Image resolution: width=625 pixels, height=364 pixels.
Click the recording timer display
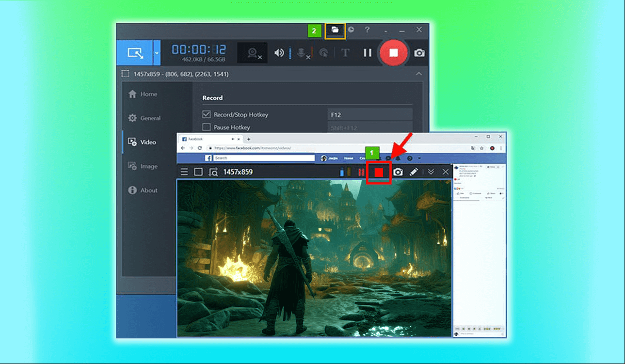pyautogui.click(x=199, y=49)
